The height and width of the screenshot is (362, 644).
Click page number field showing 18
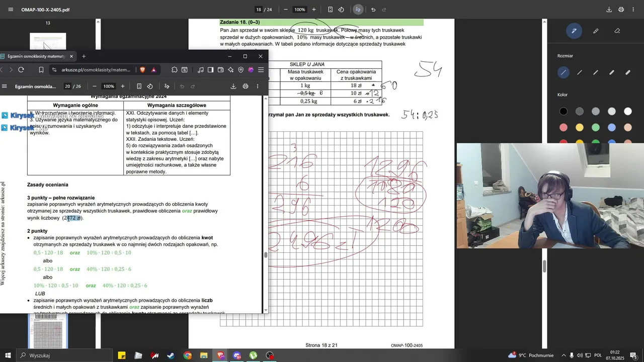259,10
